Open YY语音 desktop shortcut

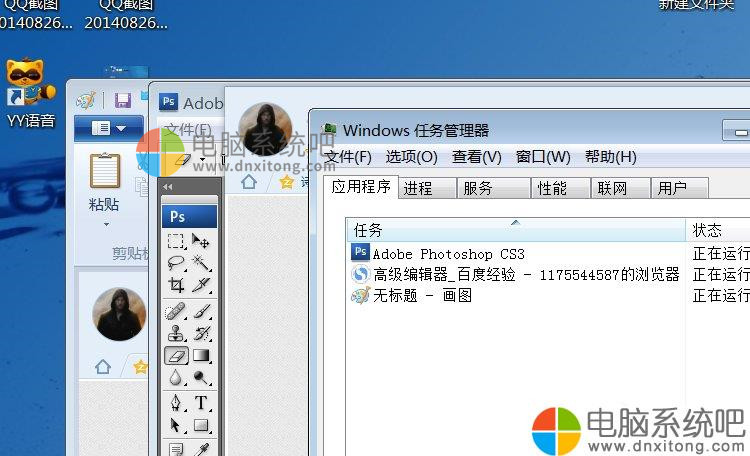pyautogui.click(x=31, y=94)
